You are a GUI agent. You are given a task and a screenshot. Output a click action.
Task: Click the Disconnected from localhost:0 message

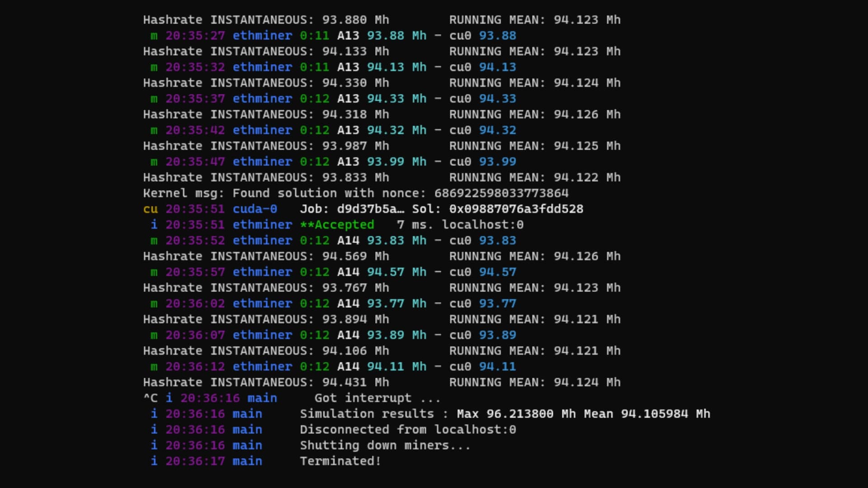(x=408, y=430)
